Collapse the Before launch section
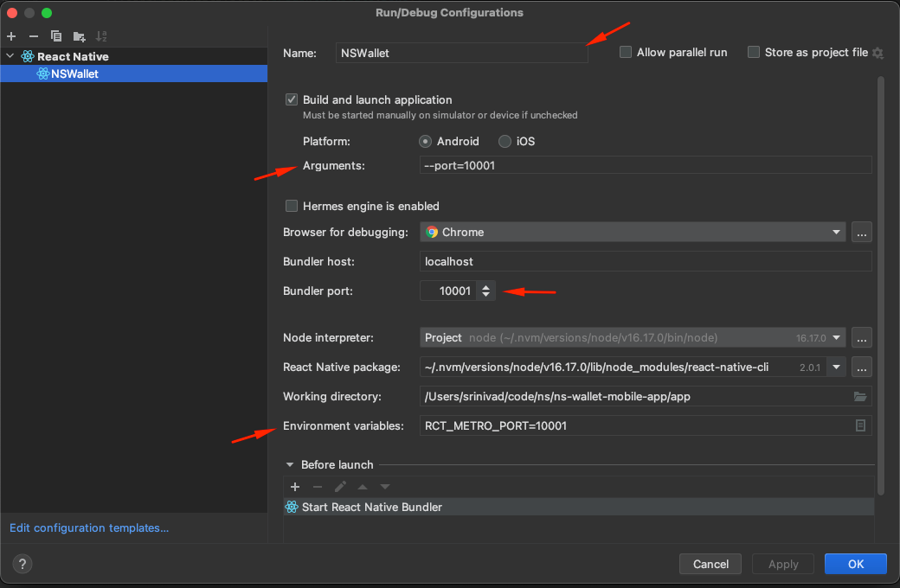Viewport: 900px width, 588px height. tap(290, 465)
